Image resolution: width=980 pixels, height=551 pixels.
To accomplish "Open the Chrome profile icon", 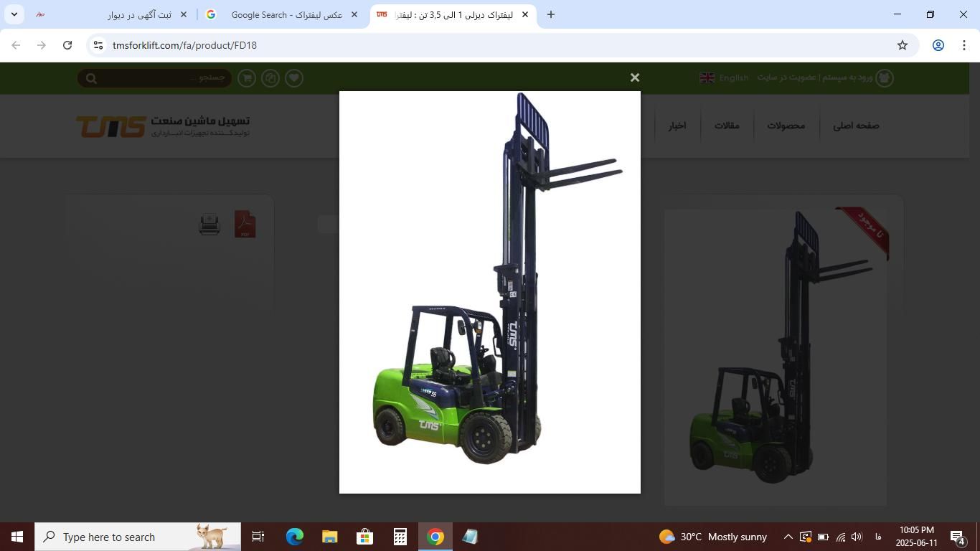I will pyautogui.click(x=938, y=45).
